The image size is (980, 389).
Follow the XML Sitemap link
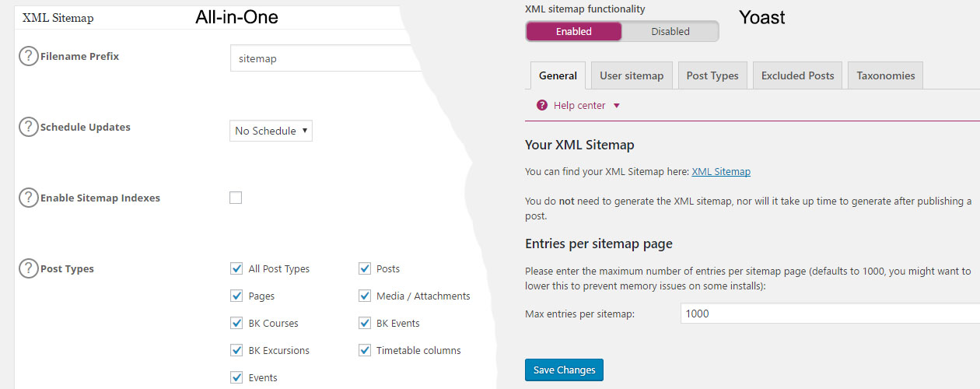(721, 172)
